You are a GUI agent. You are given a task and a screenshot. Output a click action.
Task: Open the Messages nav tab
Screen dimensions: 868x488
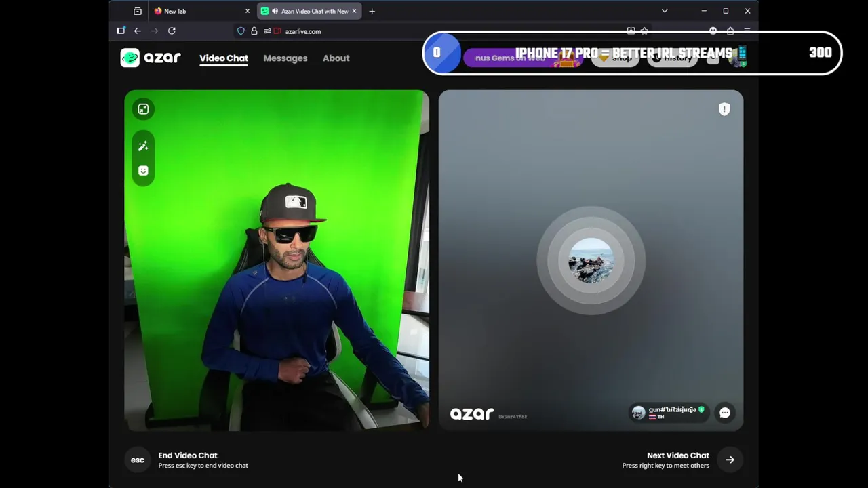[285, 58]
